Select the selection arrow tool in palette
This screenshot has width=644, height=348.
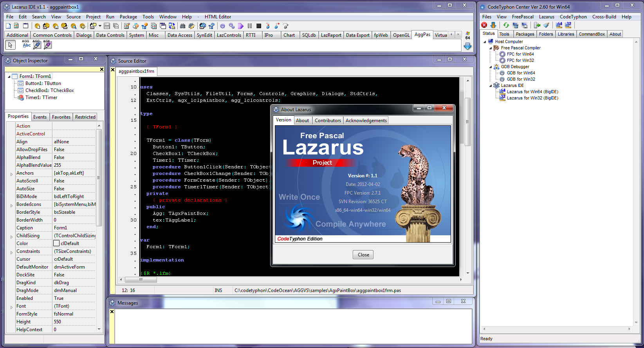[x=11, y=45]
